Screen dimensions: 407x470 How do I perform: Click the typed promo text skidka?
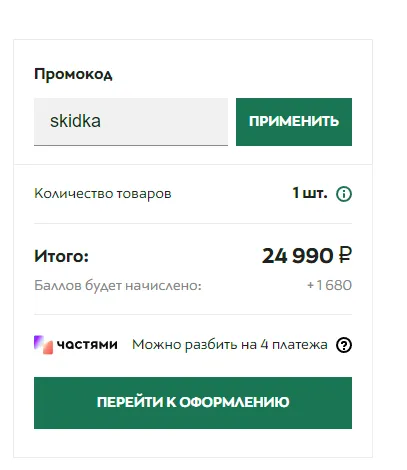(x=75, y=121)
